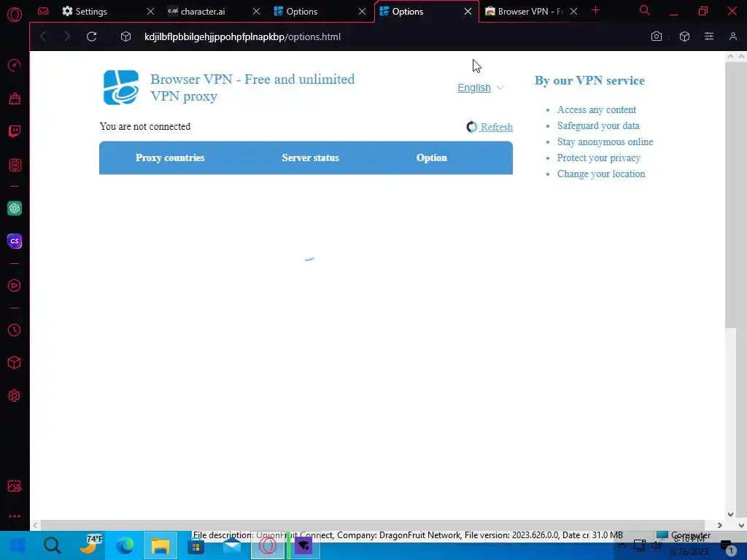
Task: Open the profile person icon
Action: tap(732, 36)
